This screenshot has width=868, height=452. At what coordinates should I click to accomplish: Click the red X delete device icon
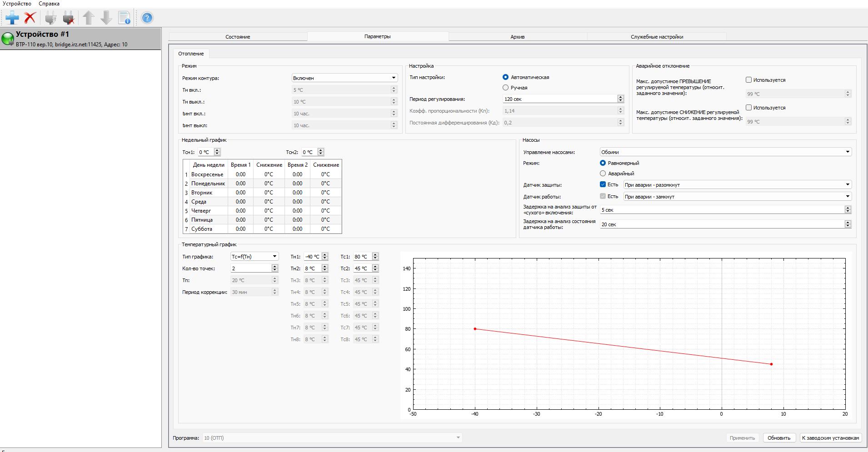click(30, 18)
